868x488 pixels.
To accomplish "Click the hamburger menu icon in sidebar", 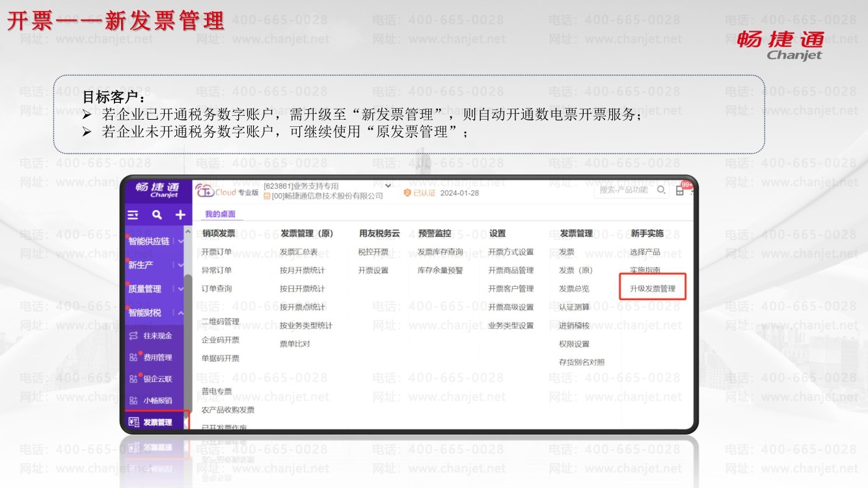I will (133, 215).
